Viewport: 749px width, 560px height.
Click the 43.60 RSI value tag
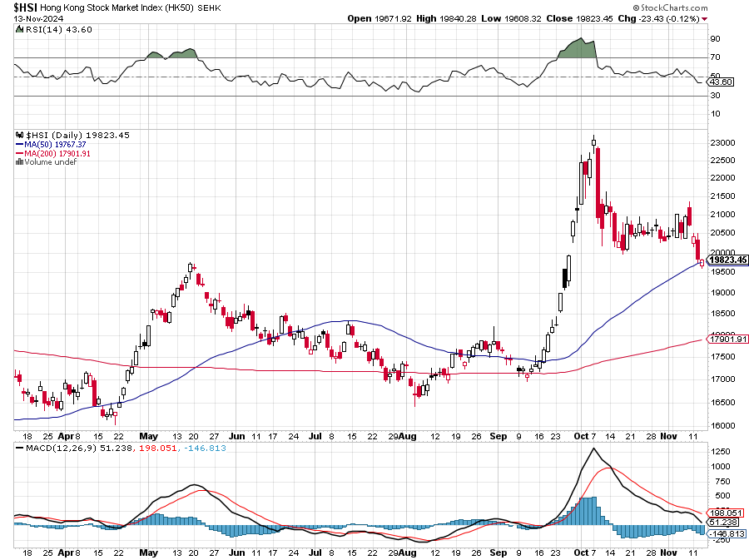(721, 82)
